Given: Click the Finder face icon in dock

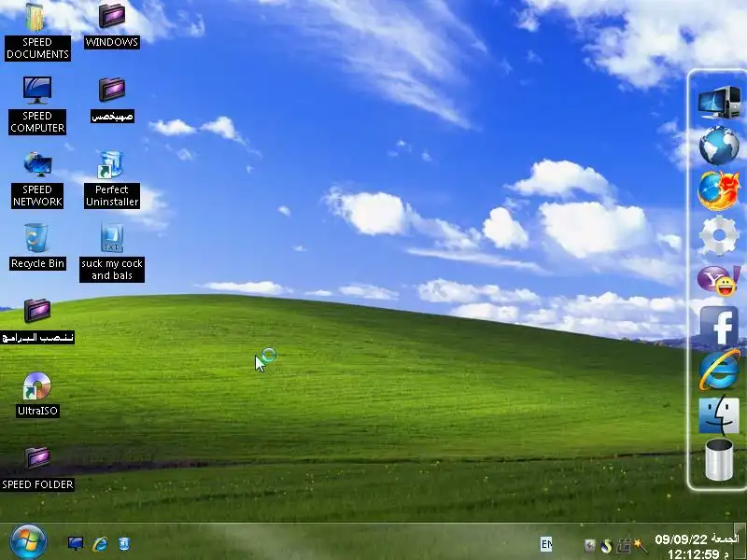Looking at the screenshot, I should coord(719,415).
